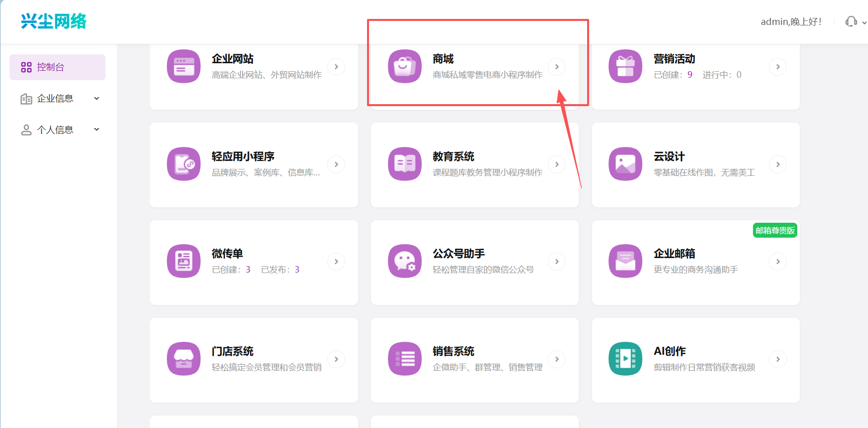Viewport: 868px width, 428px height.
Task: Click the 企业网站 card icon
Action: coord(184,66)
